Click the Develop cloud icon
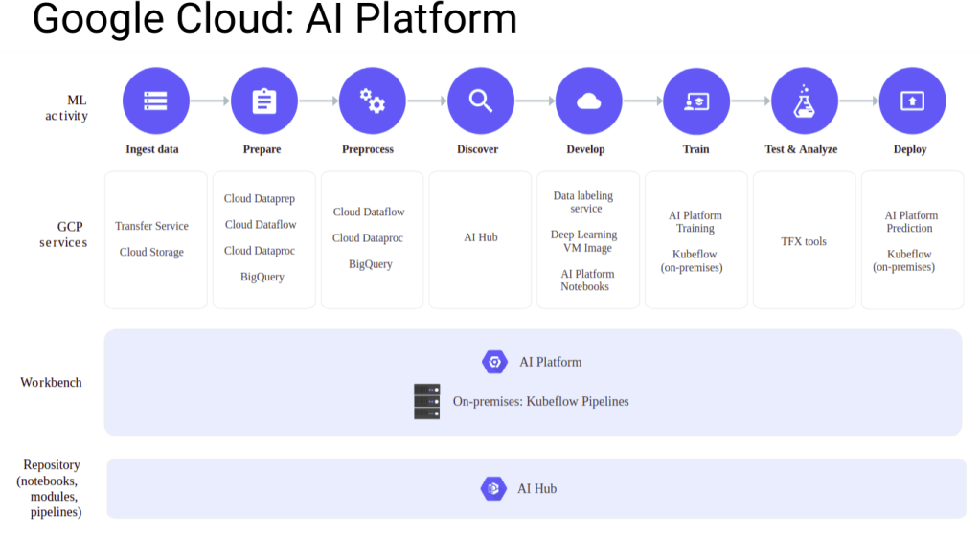Viewport: 980px width, 537px height. click(589, 101)
